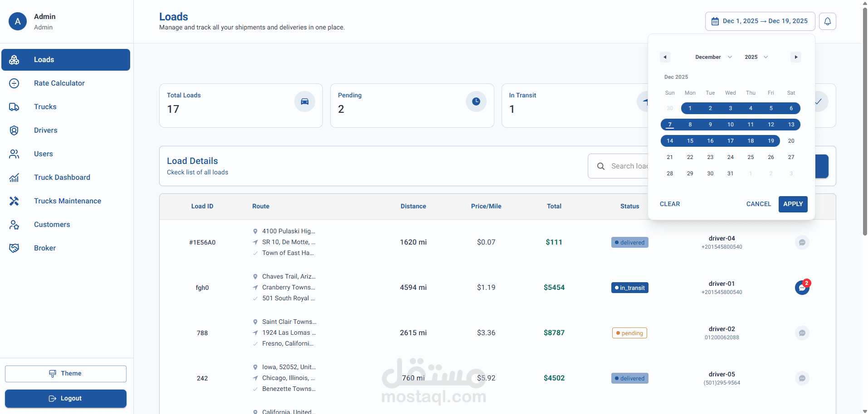Open Loads in sidebar
Screen dimensions: 868x414
pos(66,60)
